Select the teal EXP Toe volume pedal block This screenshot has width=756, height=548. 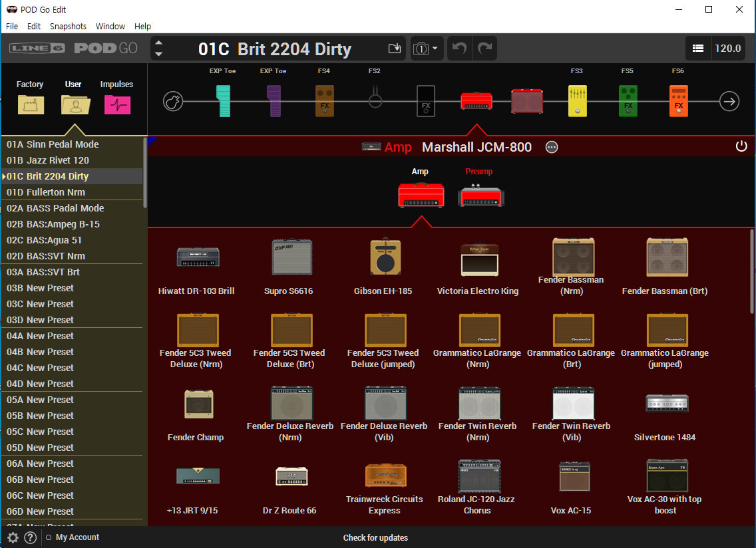(224, 101)
